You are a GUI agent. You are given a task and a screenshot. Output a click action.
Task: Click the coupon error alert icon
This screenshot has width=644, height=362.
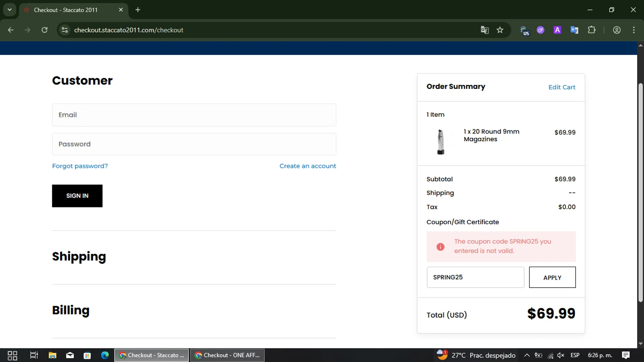440,246
